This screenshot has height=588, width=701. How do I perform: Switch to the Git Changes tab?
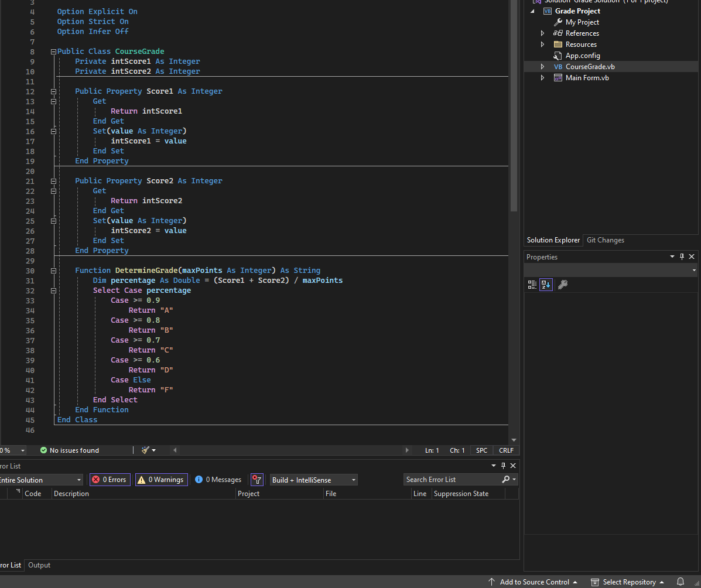605,240
